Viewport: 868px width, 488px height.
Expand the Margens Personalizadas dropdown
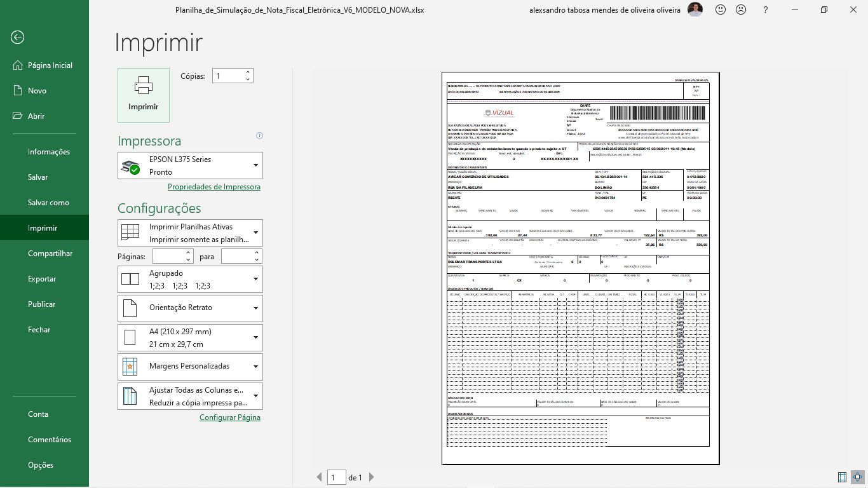tap(190, 367)
